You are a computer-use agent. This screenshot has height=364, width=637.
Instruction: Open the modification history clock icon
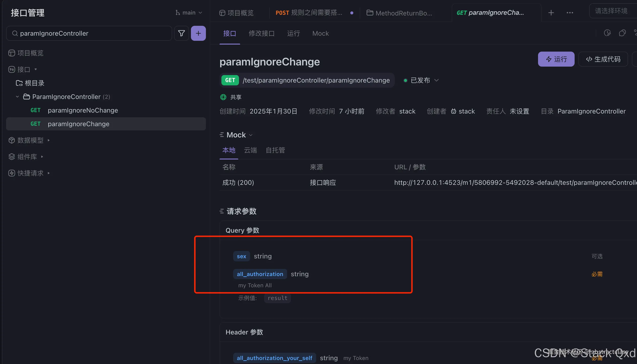(607, 33)
